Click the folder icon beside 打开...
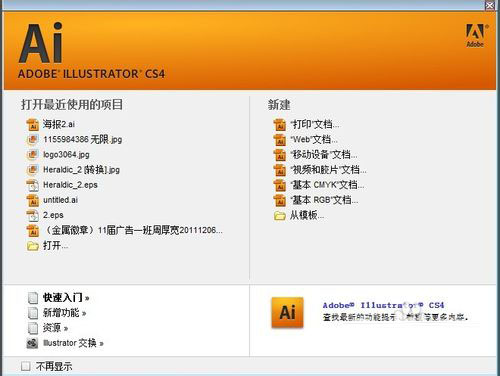500x376 pixels. coord(33,246)
